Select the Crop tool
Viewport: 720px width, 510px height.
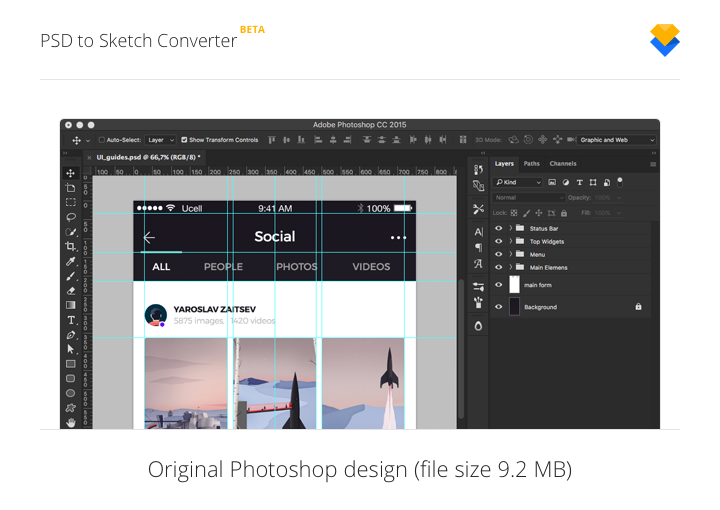coord(70,247)
